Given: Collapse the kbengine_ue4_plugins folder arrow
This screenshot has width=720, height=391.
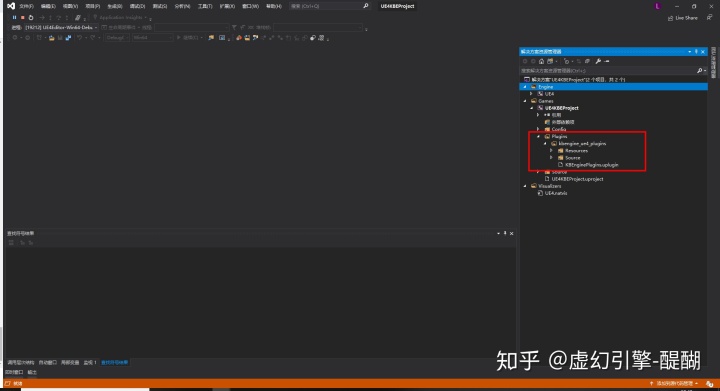Looking at the screenshot, I should point(545,144).
